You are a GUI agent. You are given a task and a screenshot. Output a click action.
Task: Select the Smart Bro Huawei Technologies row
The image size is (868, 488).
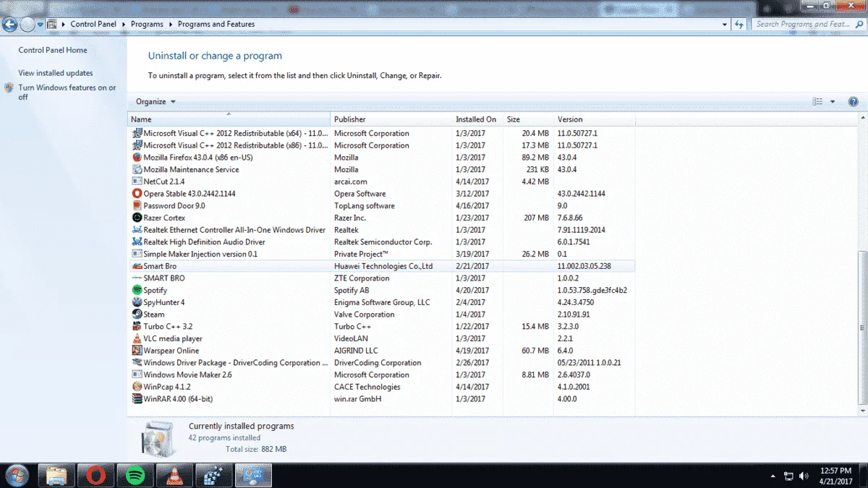coord(382,266)
